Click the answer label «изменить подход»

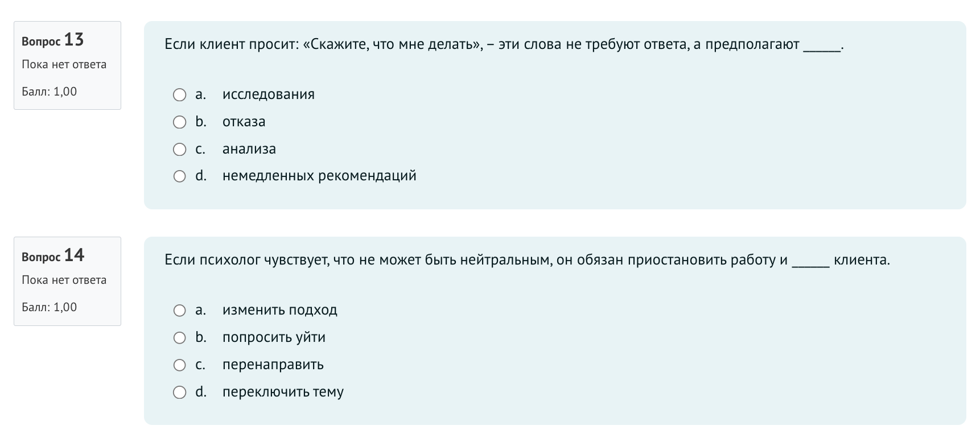[x=280, y=310]
